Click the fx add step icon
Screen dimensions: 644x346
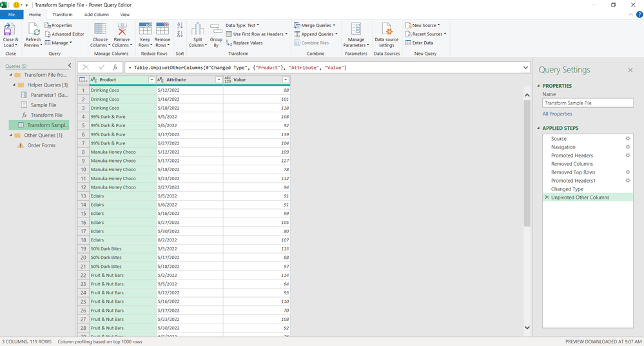pos(115,68)
